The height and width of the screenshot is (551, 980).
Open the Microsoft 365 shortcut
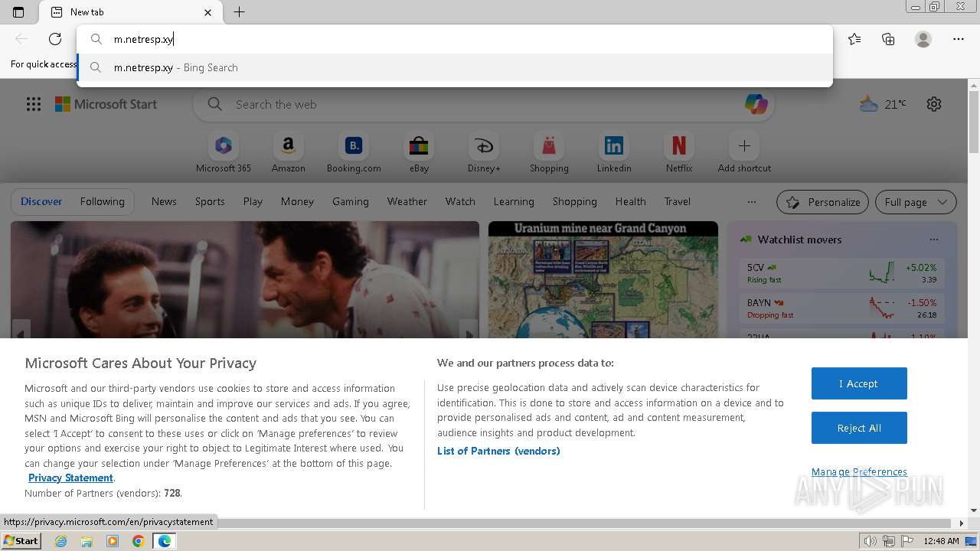click(224, 152)
